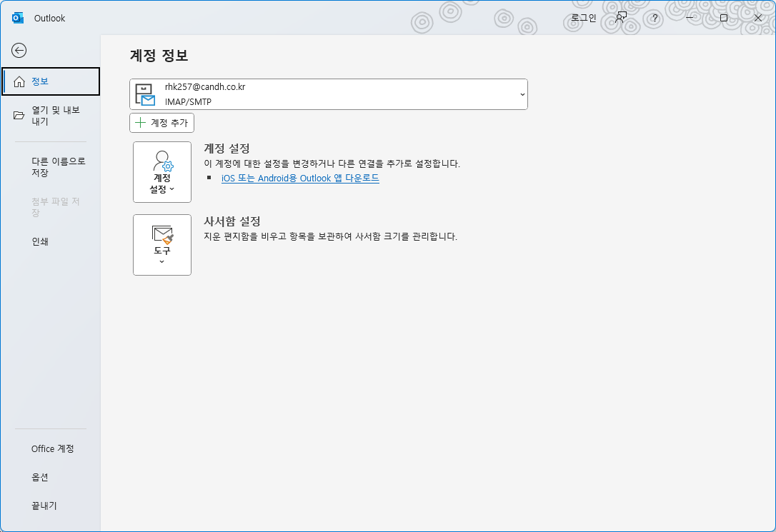The width and height of the screenshot is (776, 532).
Task: Follow the iOS 또는 Android용 Outlook 앱 다운로드 link
Action: [300, 178]
